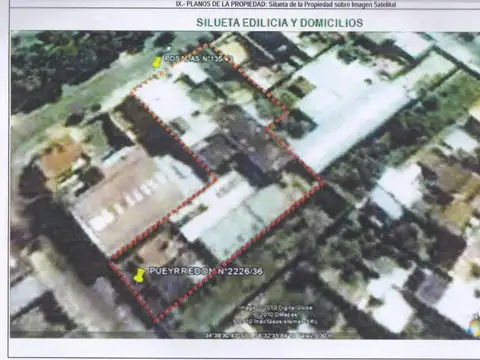The image size is (480, 360).
Task: Click the coordinates readout at image bottom
Action: coord(268,335)
